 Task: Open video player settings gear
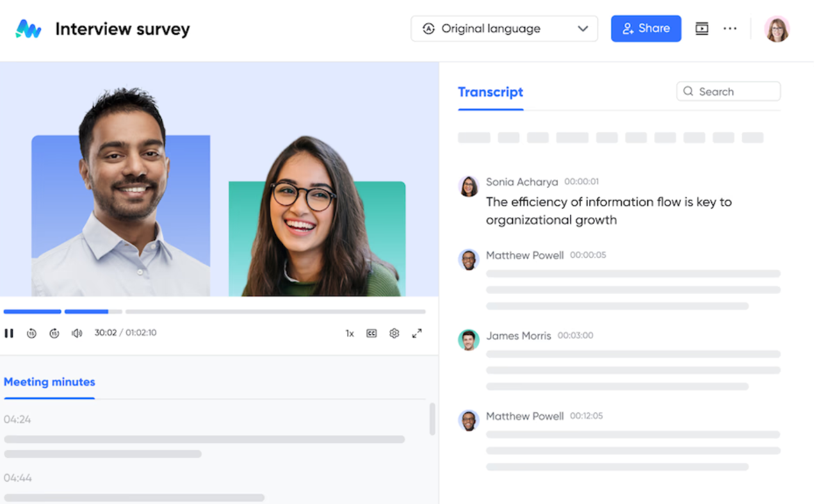coord(394,333)
